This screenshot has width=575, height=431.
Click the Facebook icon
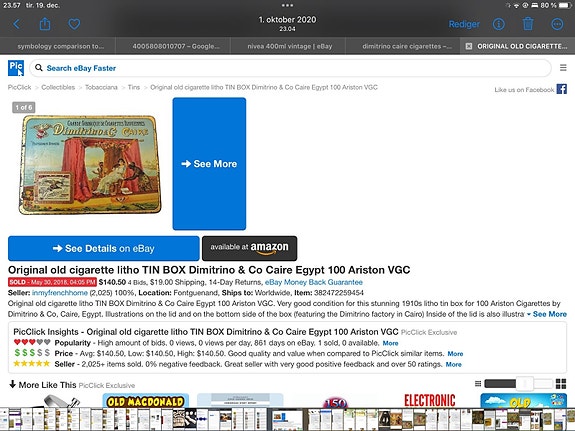pyautogui.click(x=561, y=89)
